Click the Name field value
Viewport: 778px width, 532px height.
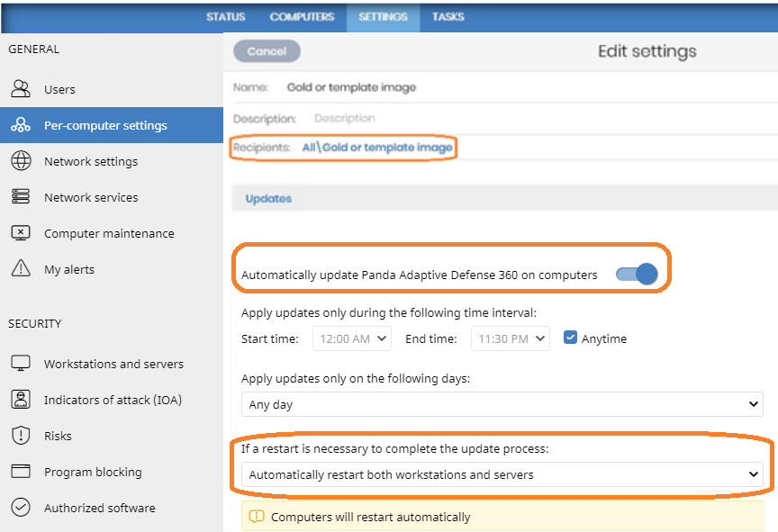(351, 87)
